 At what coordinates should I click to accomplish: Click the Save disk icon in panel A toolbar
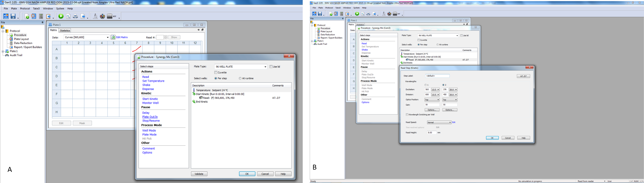click(13, 16)
